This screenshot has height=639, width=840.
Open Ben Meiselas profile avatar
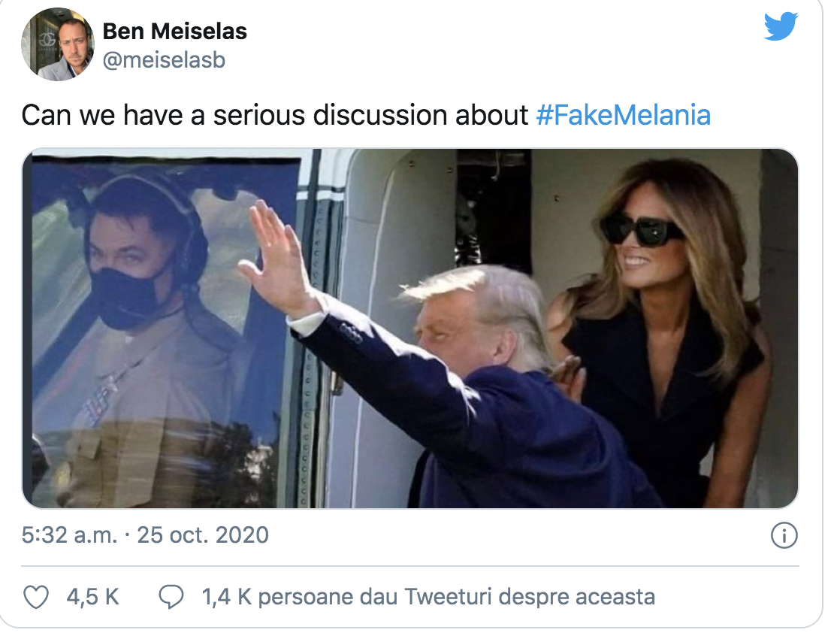56,45
